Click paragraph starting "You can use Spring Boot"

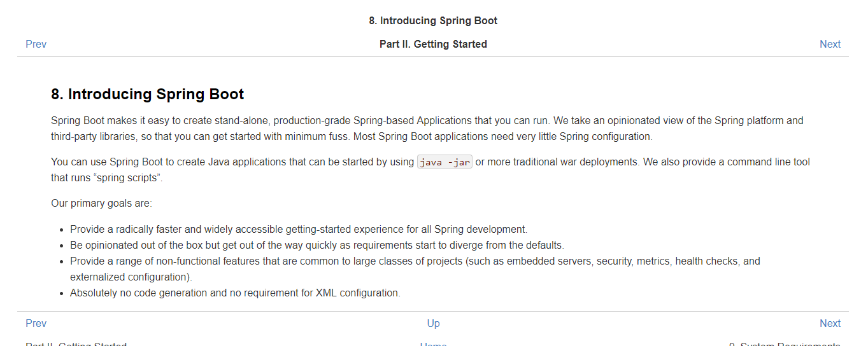[430, 170]
